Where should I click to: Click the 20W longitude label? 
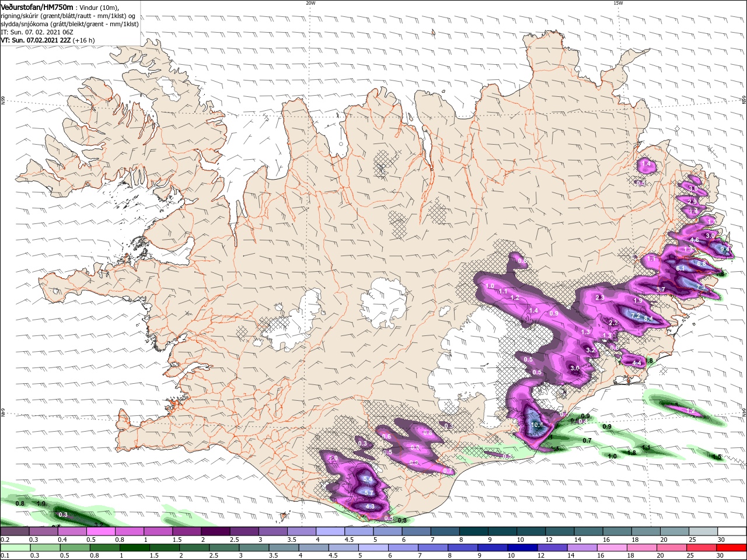310,3
